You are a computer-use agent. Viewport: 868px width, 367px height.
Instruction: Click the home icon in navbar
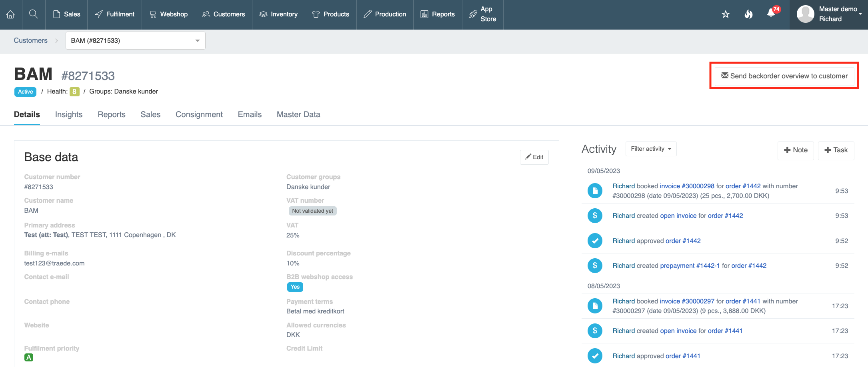tap(11, 14)
